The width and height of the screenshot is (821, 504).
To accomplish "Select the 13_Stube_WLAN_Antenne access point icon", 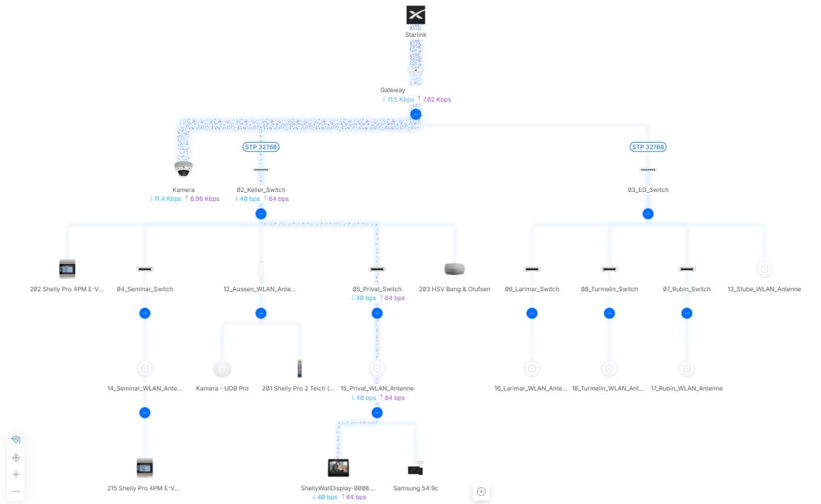I will [764, 269].
